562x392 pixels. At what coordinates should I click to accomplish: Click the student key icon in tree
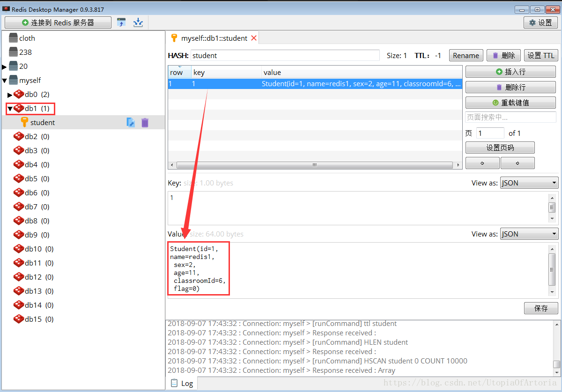click(24, 122)
